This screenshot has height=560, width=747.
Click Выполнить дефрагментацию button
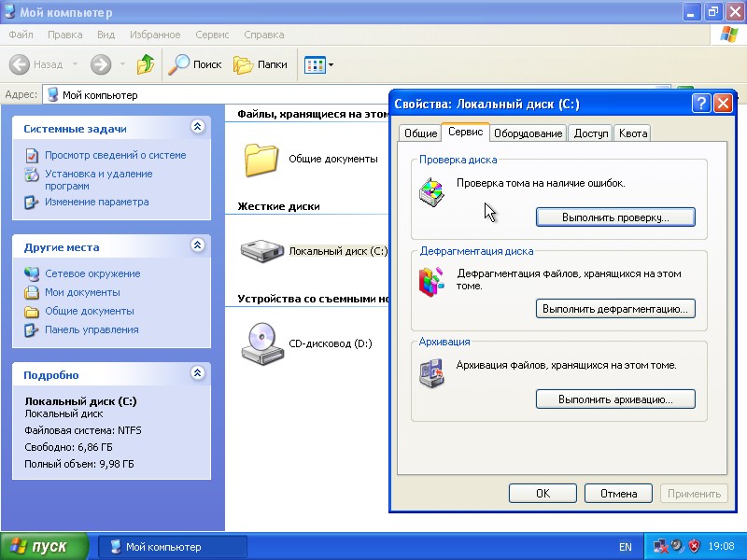(x=615, y=309)
